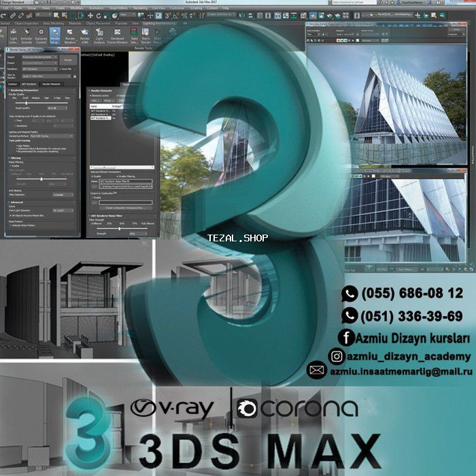Screen dimensions: 476x476
Task: Open the Rendering menu
Action: [x=140, y=8]
